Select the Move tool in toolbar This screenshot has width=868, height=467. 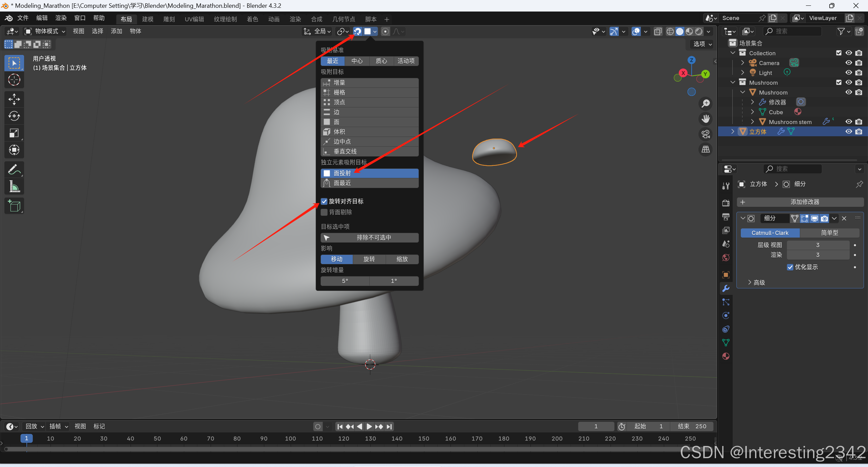14,99
